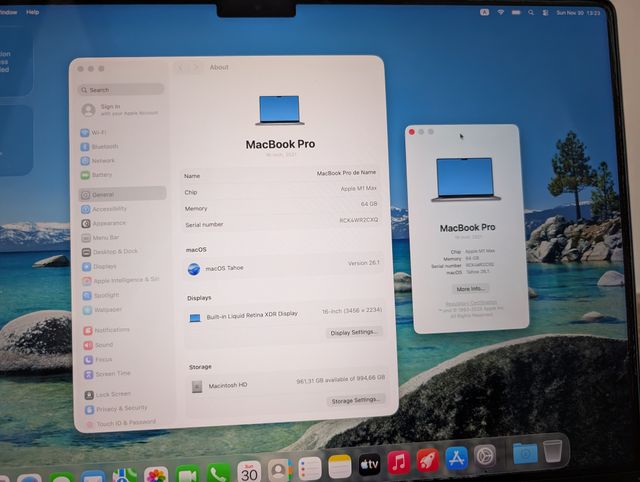Screen dimensions: 640x482
Task: Launch Apple TV from the Dock
Action: pos(369,464)
